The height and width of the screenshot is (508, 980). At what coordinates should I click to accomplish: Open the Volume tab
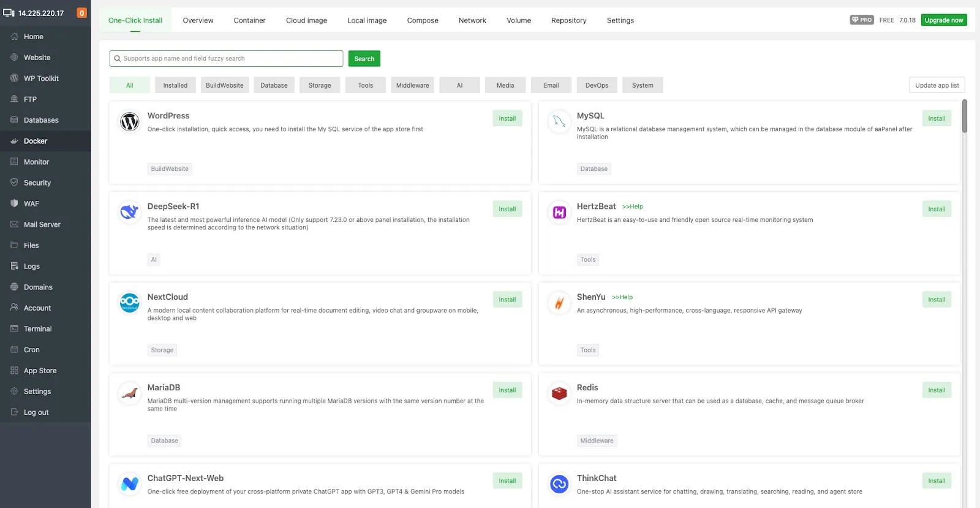pos(519,20)
